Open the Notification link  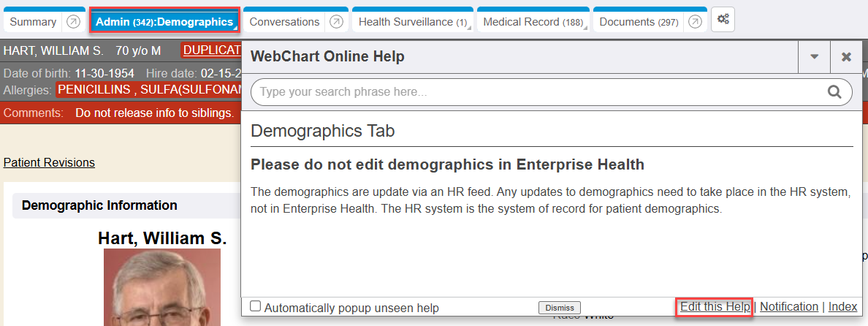[788, 307]
